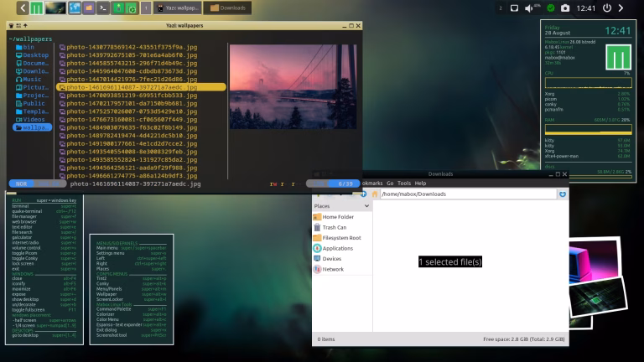Viewport: 644px width, 362px height.
Task: Select file photo-1475257026007-0753d5429e10.jpg
Action: [x=128, y=111]
